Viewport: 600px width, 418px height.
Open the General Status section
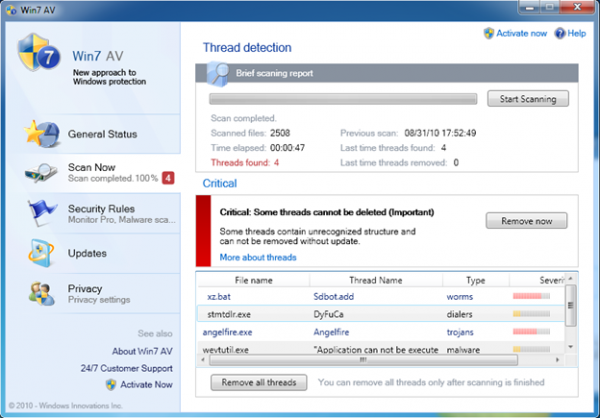coord(102,134)
